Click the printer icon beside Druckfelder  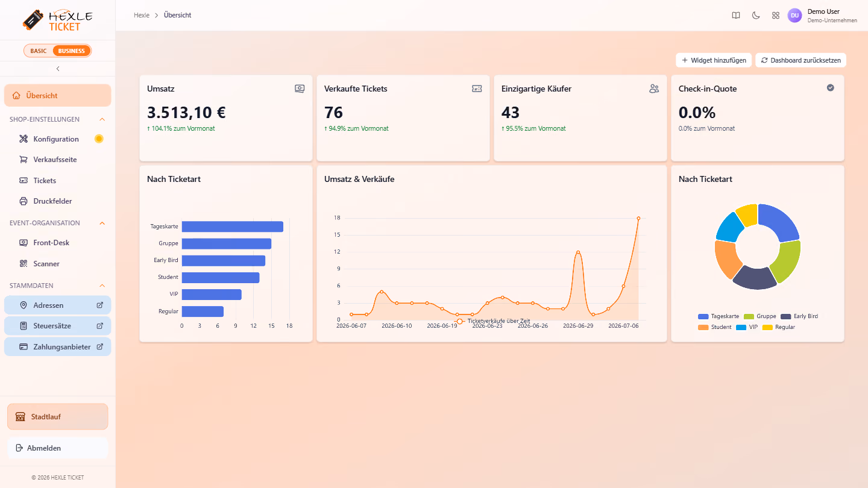pyautogui.click(x=24, y=201)
